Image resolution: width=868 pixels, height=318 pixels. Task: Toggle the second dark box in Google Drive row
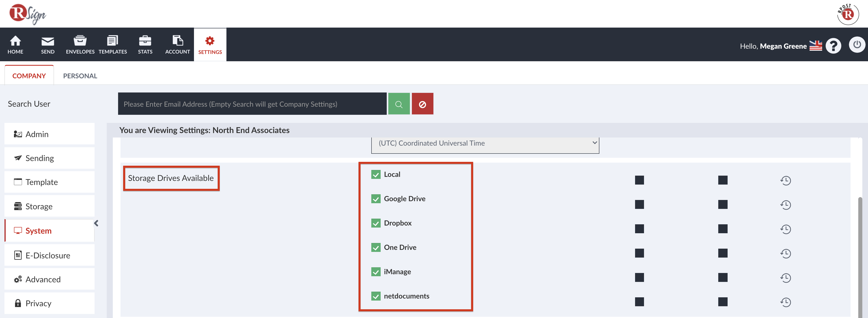[723, 204]
